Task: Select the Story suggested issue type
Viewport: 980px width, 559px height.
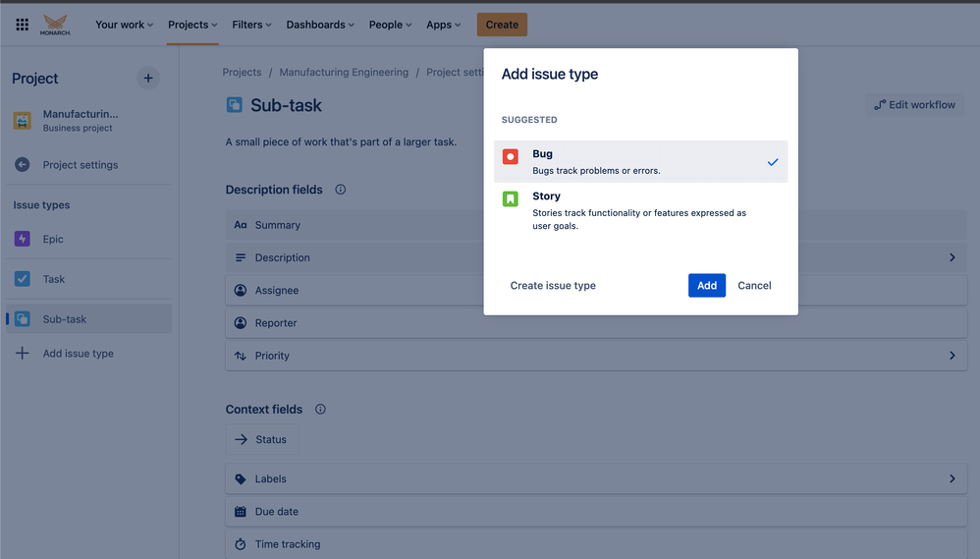Action: tap(640, 210)
